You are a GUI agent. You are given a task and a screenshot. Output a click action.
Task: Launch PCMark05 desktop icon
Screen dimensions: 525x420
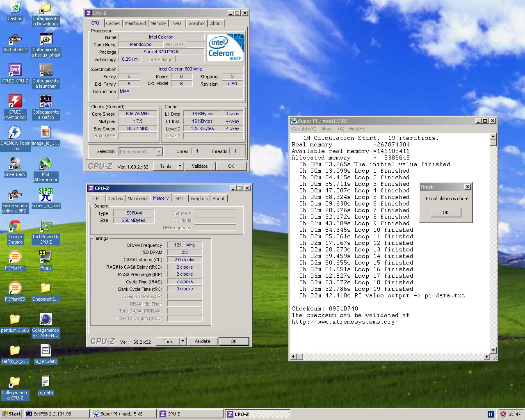click(x=15, y=292)
